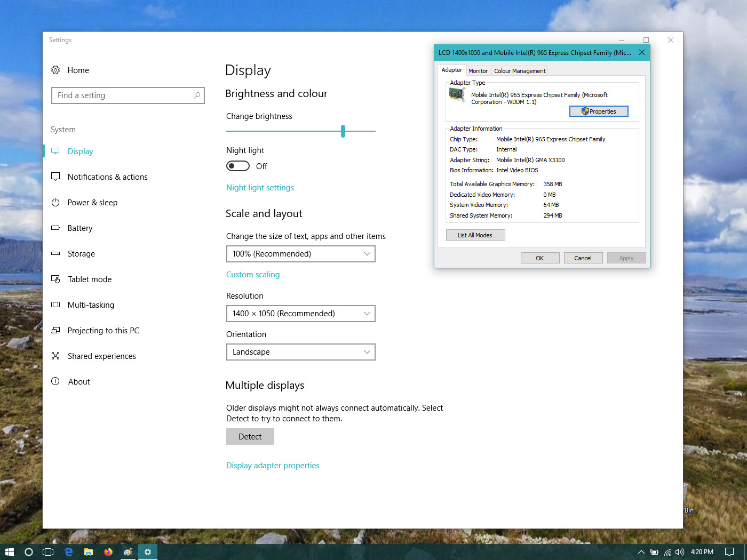
Task: Expand the Landscape orientation dropdown
Action: coord(301,352)
